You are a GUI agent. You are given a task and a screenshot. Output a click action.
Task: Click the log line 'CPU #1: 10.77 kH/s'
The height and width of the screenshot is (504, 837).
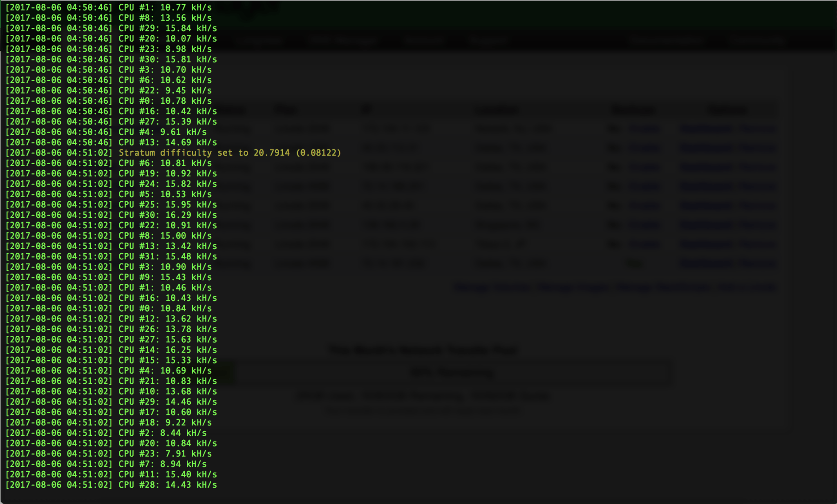[x=108, y=7]
